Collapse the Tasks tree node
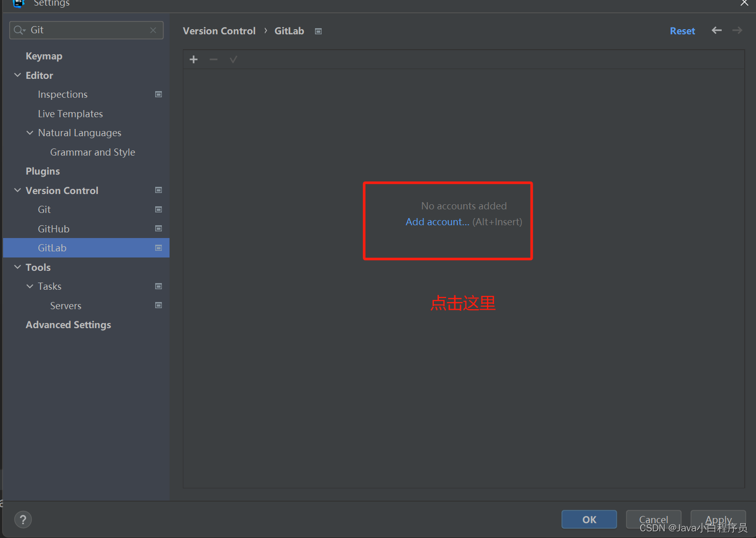 pos(30,286)
